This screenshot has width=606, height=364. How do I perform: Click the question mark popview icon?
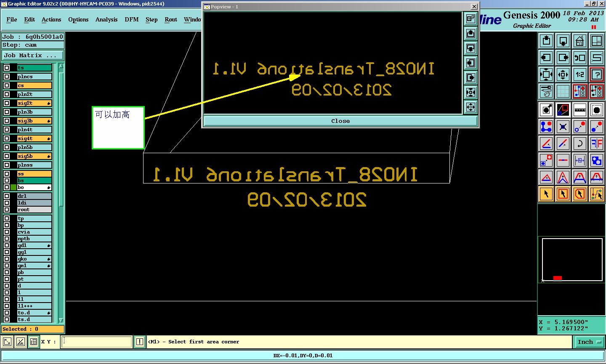(597, 74)
